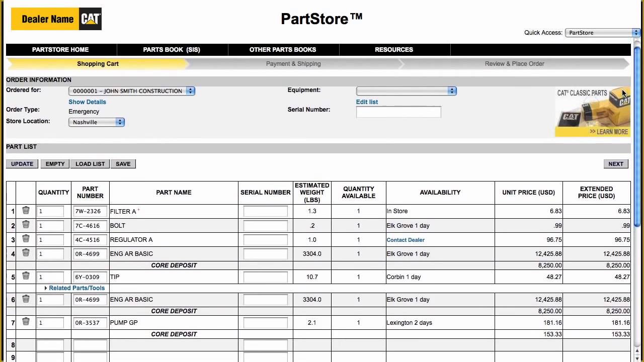Click part name 'PUMP GP'
Viewport: 644px width, 362px height.
(124, 323)
